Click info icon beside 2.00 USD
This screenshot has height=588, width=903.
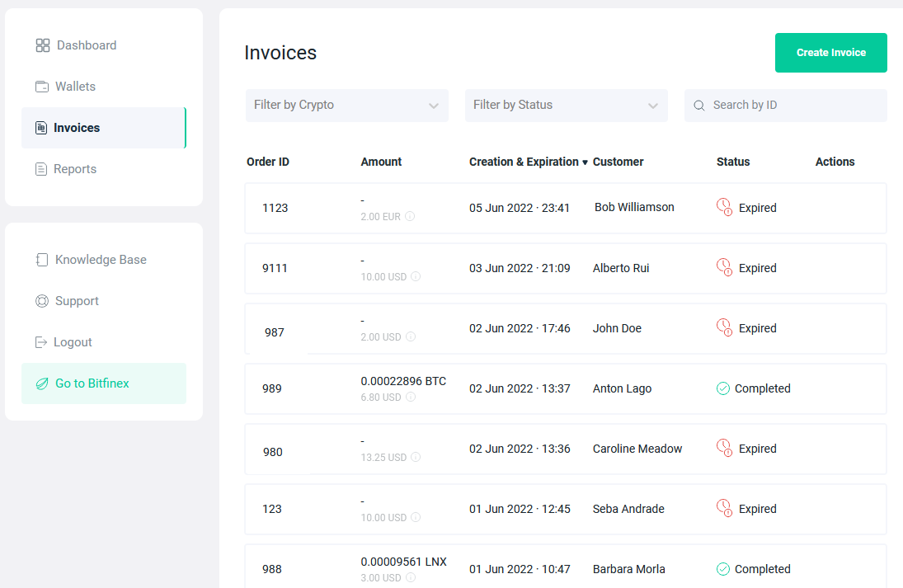411,336
